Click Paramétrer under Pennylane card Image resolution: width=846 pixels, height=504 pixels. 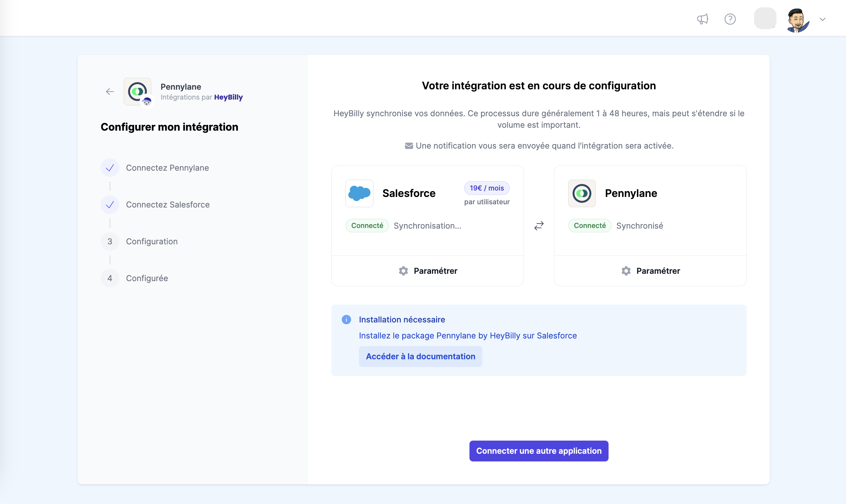[x=650, y=271]
